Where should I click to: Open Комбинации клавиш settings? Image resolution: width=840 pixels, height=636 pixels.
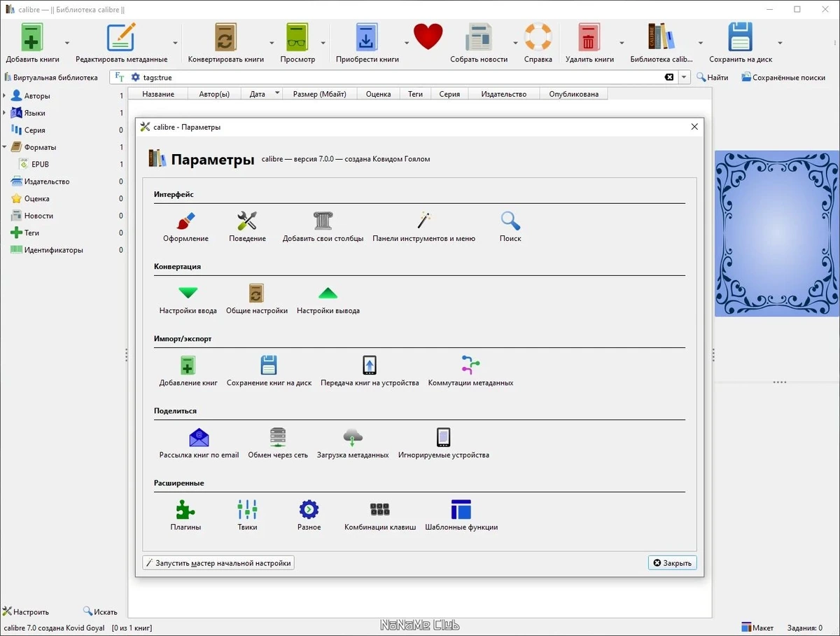click(x=380, y=516)
